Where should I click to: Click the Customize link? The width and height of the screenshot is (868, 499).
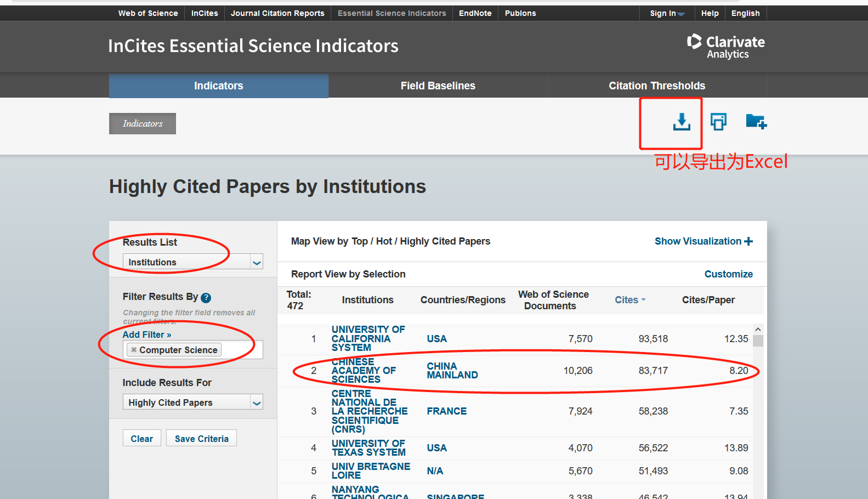tap(729, 274)
